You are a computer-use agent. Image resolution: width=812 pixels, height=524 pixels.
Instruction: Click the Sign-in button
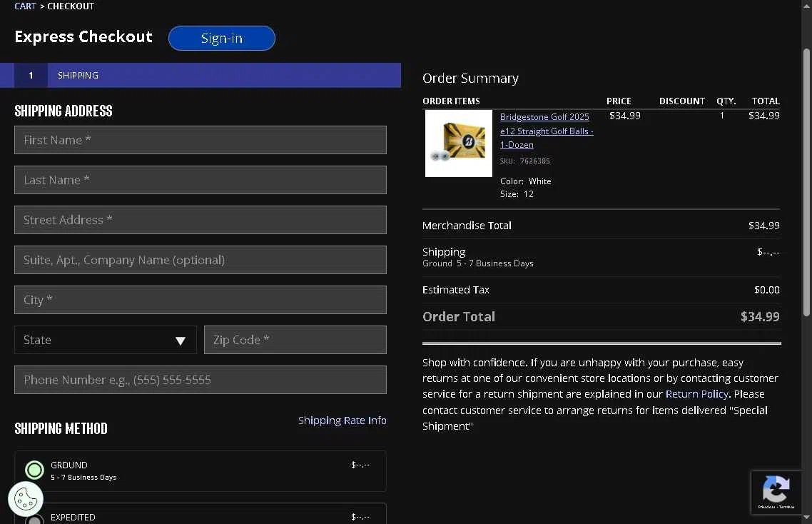[222, 39]
